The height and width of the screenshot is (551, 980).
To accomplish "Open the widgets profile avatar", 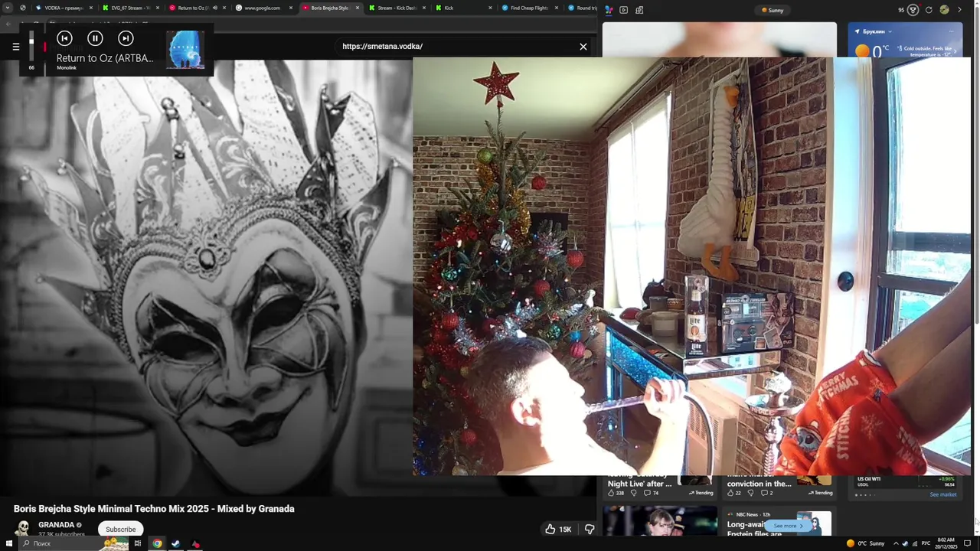I will [944, 10].
